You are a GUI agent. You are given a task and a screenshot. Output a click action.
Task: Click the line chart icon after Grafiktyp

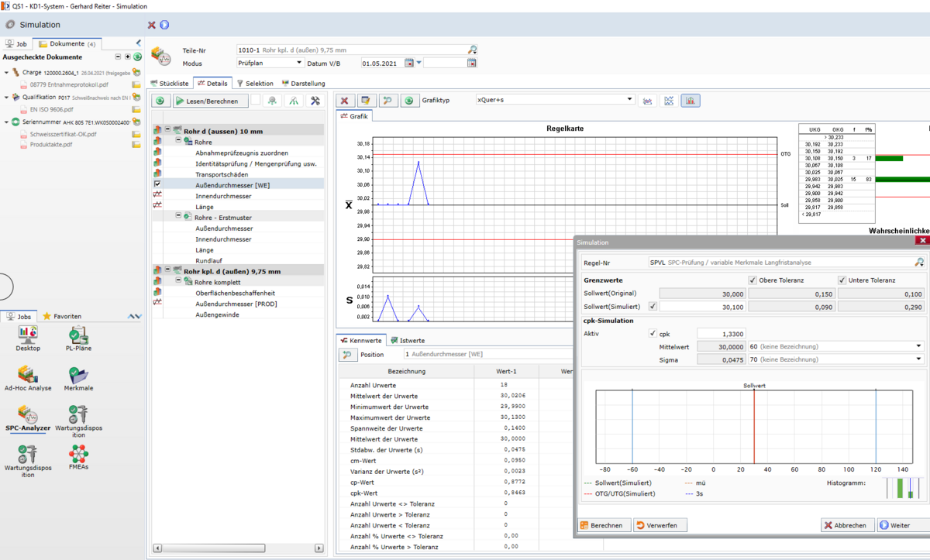pos(669,101)
